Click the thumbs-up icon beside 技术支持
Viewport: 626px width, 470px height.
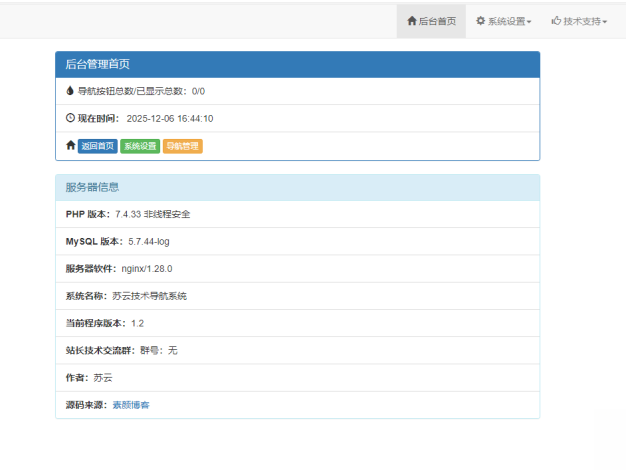coord(556,20)
